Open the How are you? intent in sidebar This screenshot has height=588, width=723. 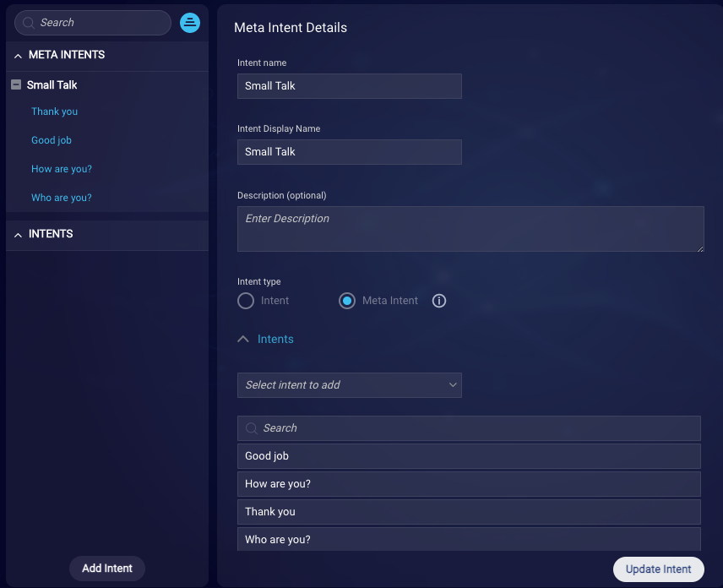click(x=62, y=169)
